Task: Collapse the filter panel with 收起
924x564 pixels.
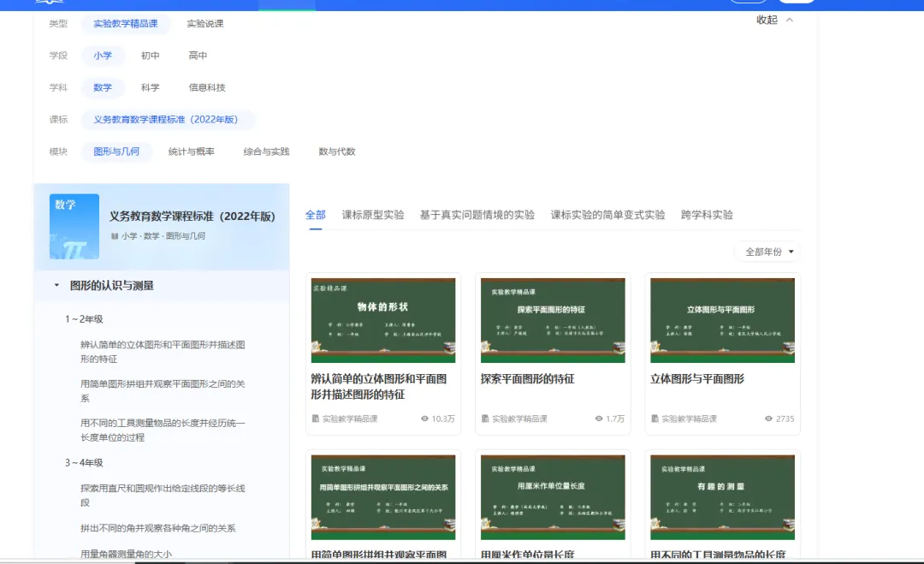Action: (x=774, y=20)
